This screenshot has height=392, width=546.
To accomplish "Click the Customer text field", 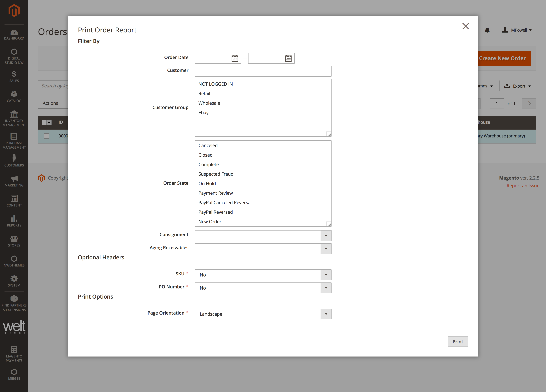I will point(263,71).
